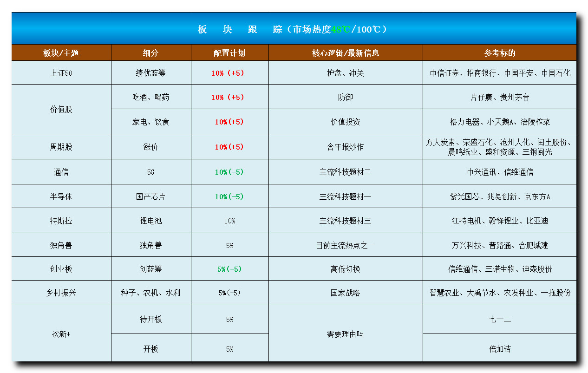Click the 高低切换 logic cell

pyautogui.click(x=346, y=269)
